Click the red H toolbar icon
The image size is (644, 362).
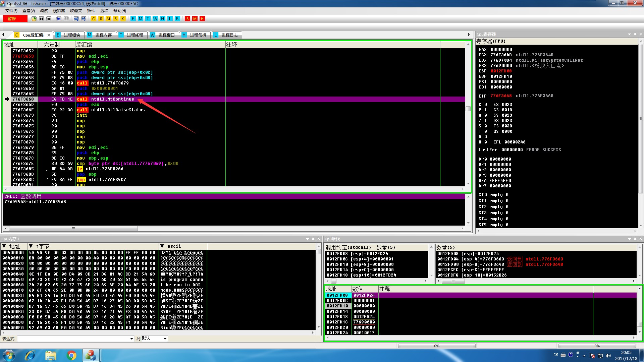[x=202, y=19]
